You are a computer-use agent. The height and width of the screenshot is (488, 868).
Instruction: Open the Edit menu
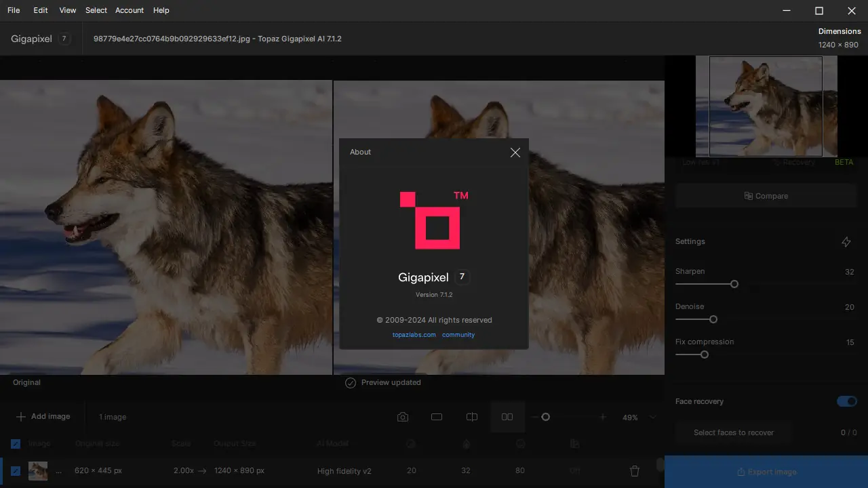(x=41, y=10)
